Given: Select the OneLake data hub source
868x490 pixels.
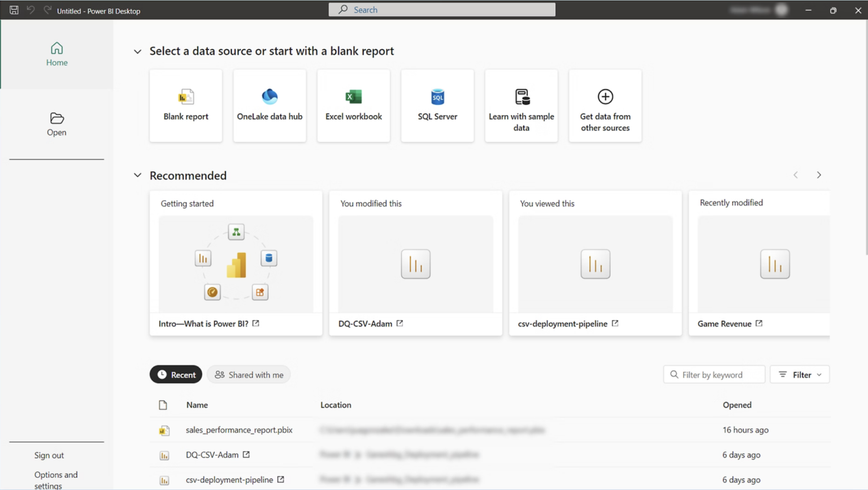Looking at the screenshot, I should 270,106.
